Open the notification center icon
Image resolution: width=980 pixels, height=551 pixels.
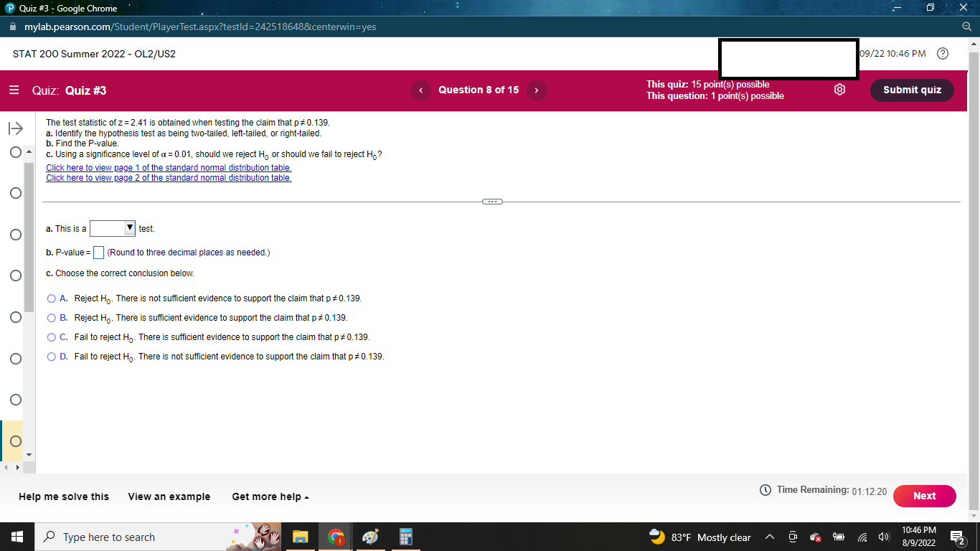956,537
